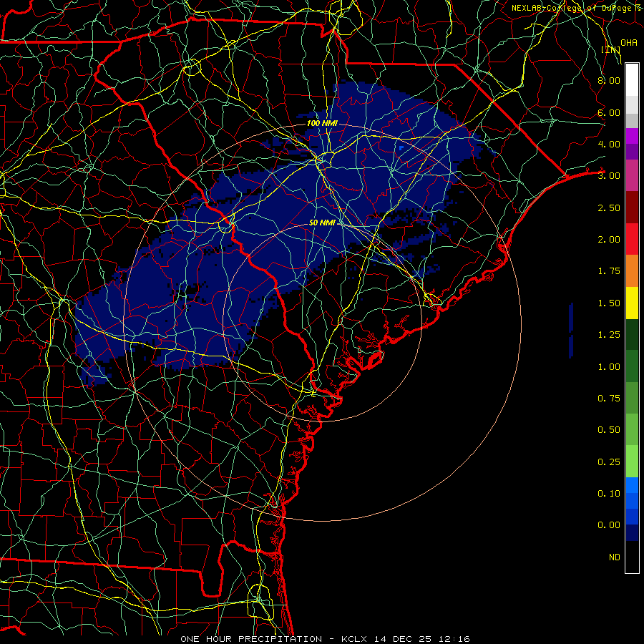Click the dark red legend swatch
The width and height of the screenshot is (644, 644).
coord(632,208)
